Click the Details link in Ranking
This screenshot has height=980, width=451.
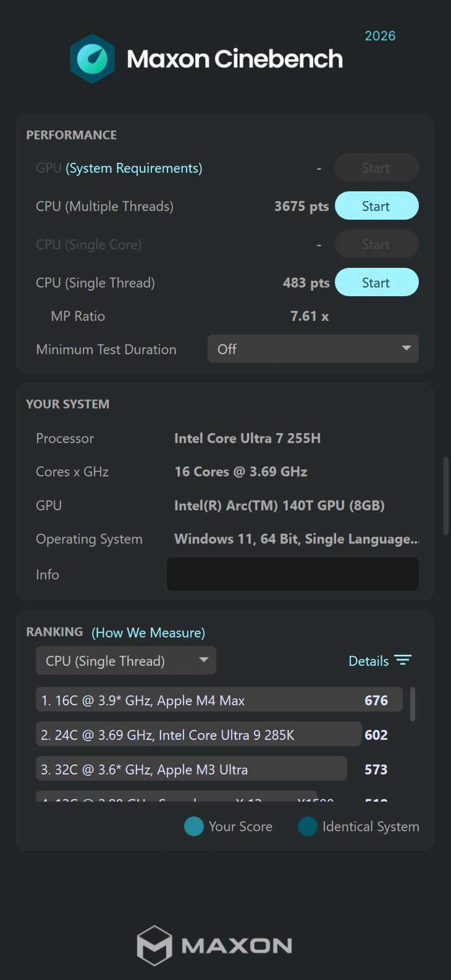tap(369, 661)
